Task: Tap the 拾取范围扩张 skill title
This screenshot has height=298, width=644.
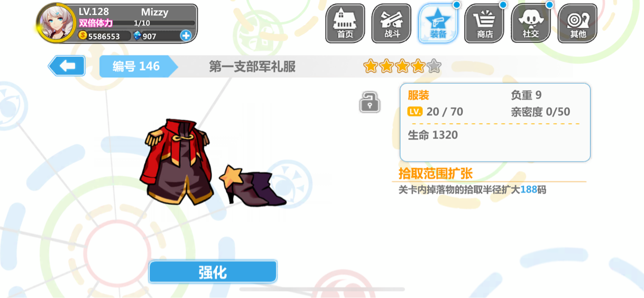Action: 436,173
